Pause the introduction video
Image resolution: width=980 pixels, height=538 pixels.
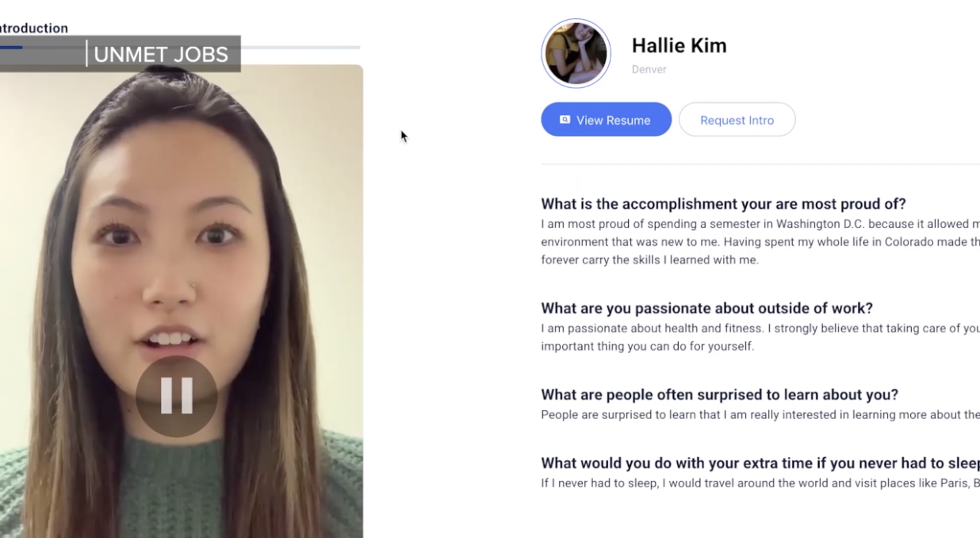[x=176, y=395]
